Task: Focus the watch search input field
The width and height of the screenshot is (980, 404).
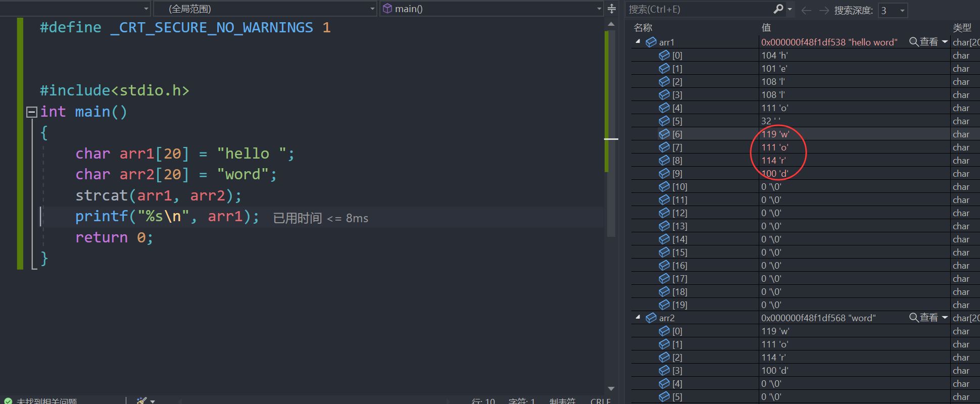Action: pyautogui.click(x=700, y=10)
